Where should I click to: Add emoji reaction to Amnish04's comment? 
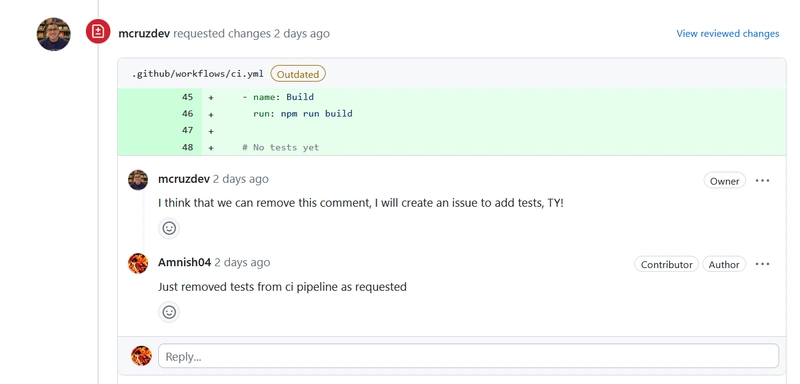(x=169, y=312)
